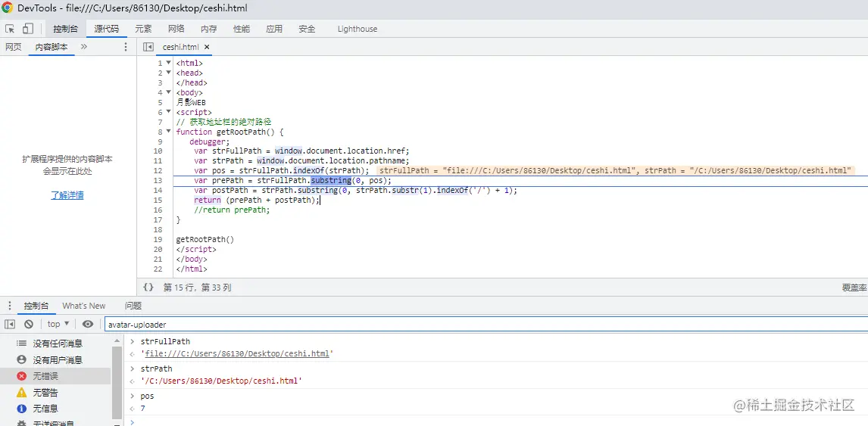Click the highlighted substring call on line 13
This screenshot has height=426, width=868.
click(330, 180)
